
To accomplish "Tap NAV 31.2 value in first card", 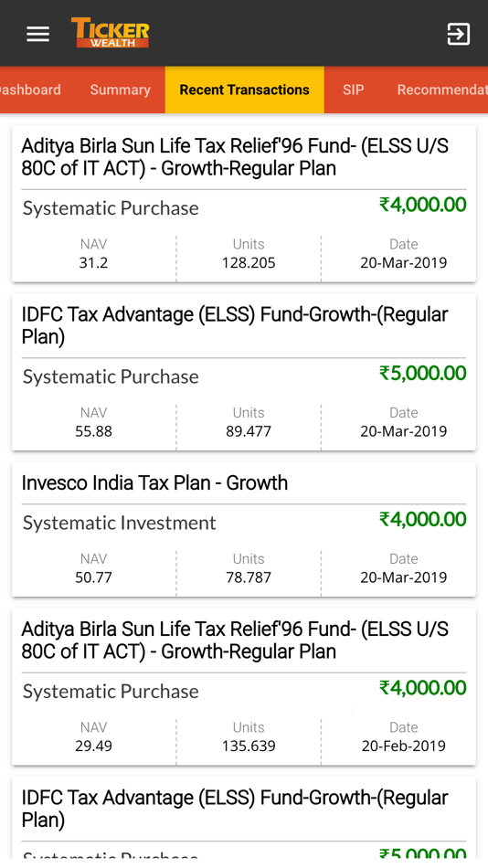I will pyautogui.click(x=93, y=263).
